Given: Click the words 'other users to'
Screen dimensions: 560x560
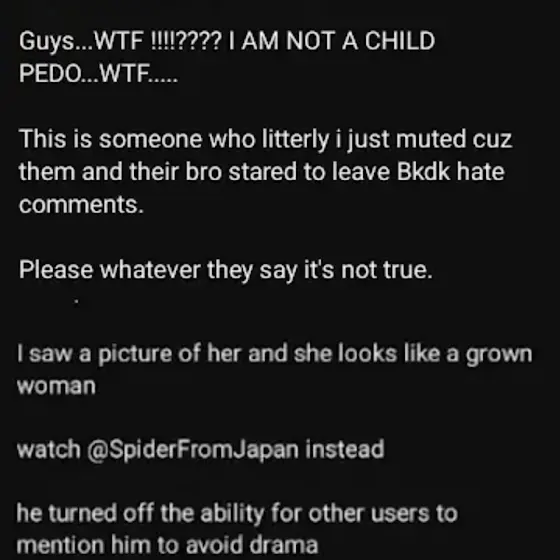Looking at the screenshot, I should tap(383, 513).
